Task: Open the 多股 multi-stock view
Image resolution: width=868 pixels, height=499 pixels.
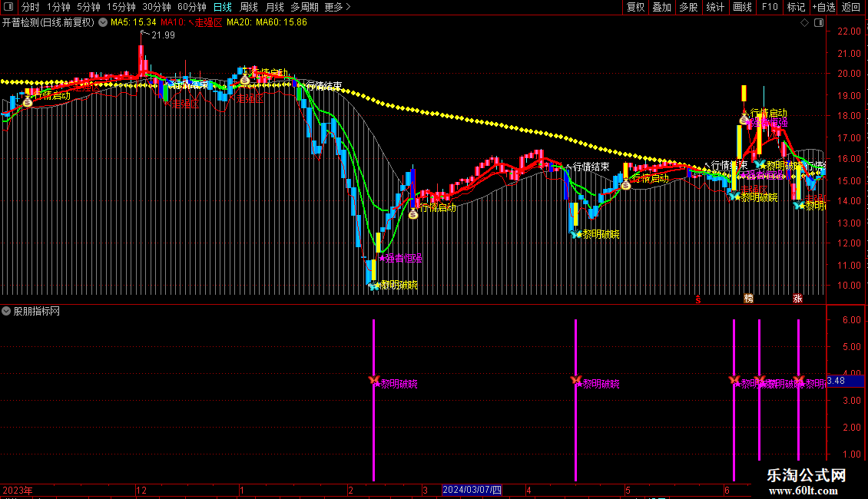Action: pyautogui.click(x=689, y=7)
